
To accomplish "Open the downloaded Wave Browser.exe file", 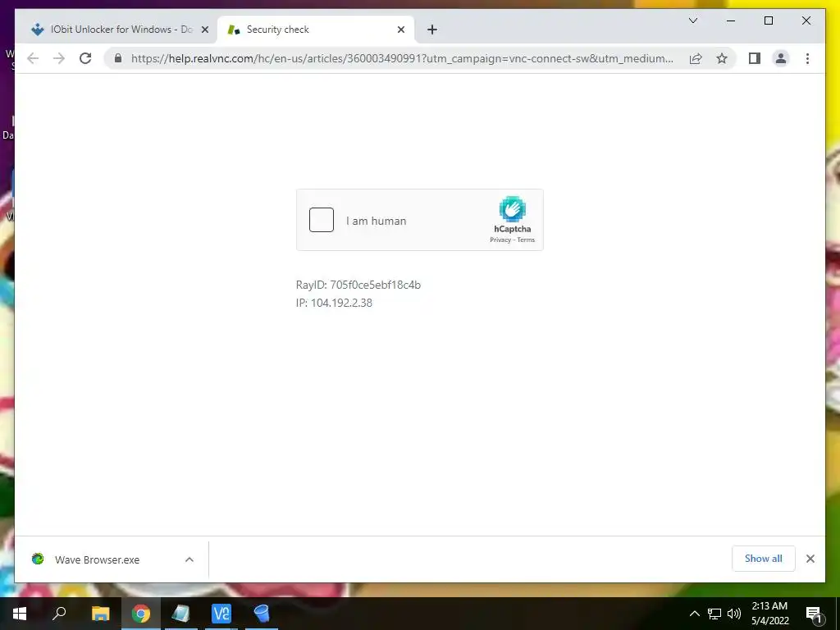I will click(97, 559).
